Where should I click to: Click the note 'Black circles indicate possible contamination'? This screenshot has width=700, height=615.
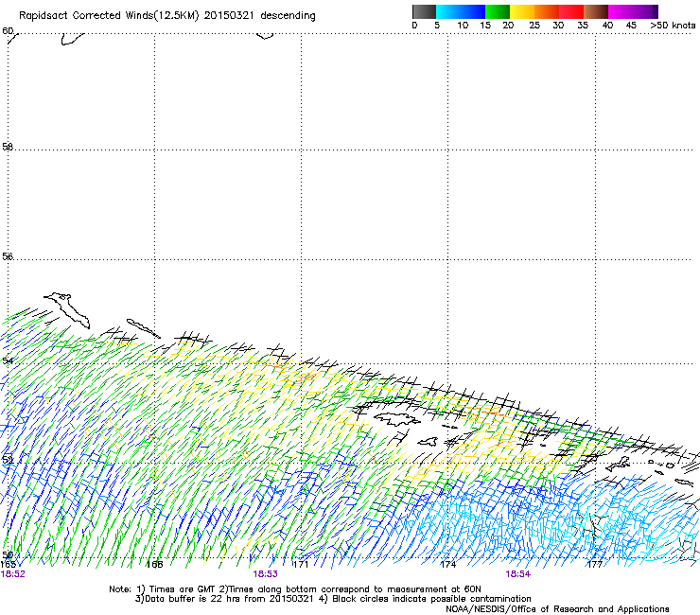point(431,599)
